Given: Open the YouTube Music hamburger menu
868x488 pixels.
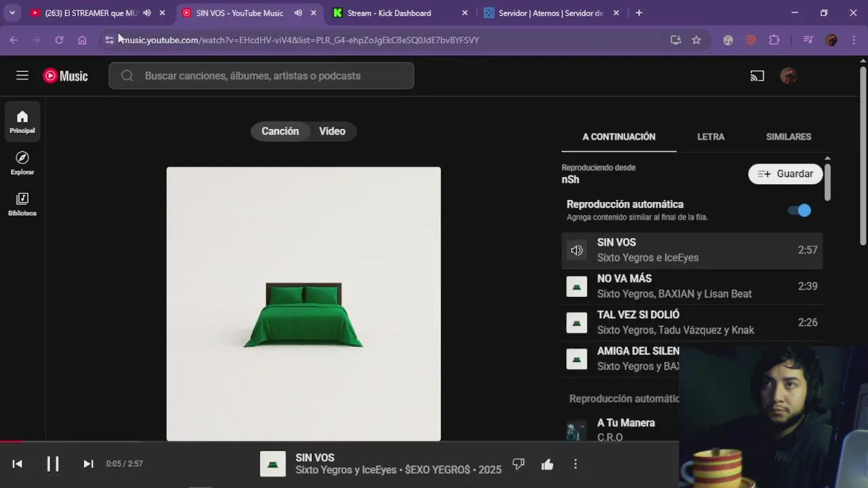Looking at the screenshot, I should coord(22,76).
